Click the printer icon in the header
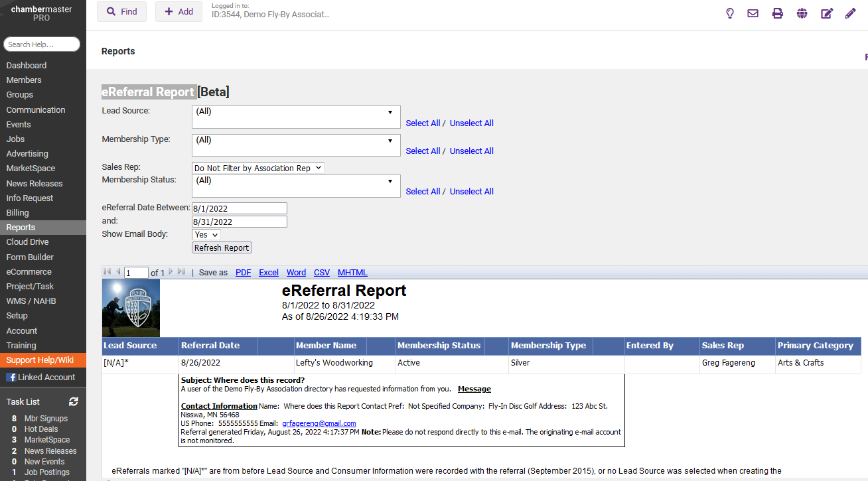 [777, 13]
